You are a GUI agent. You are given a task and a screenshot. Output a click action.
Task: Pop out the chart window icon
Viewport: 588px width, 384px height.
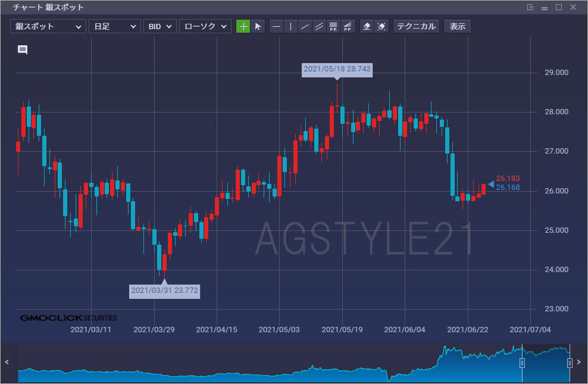tap(530, 8)
